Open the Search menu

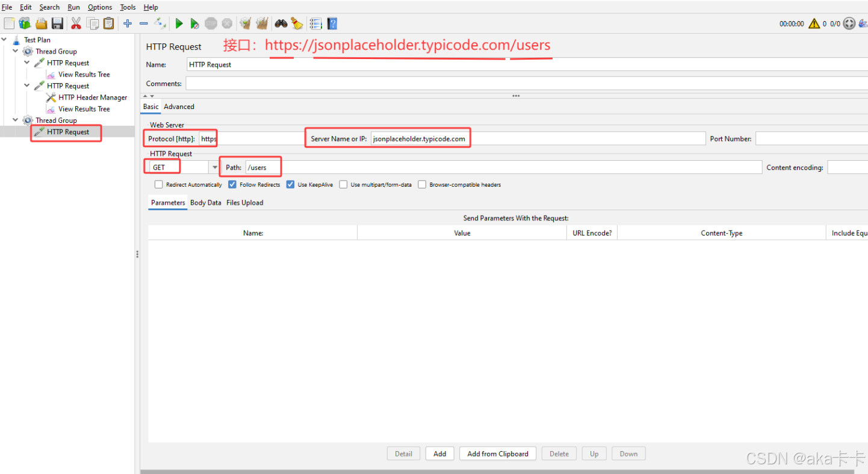tap(49, 7)
